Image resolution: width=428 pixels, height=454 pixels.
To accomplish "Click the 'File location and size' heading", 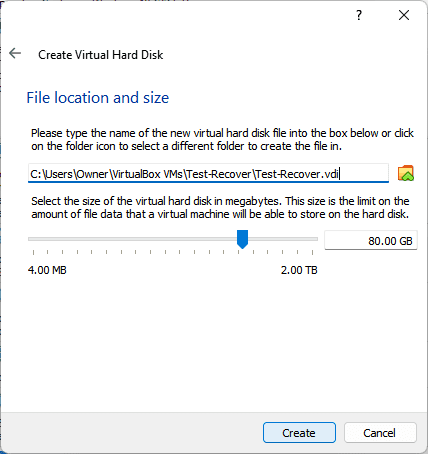I will [98, 98].
